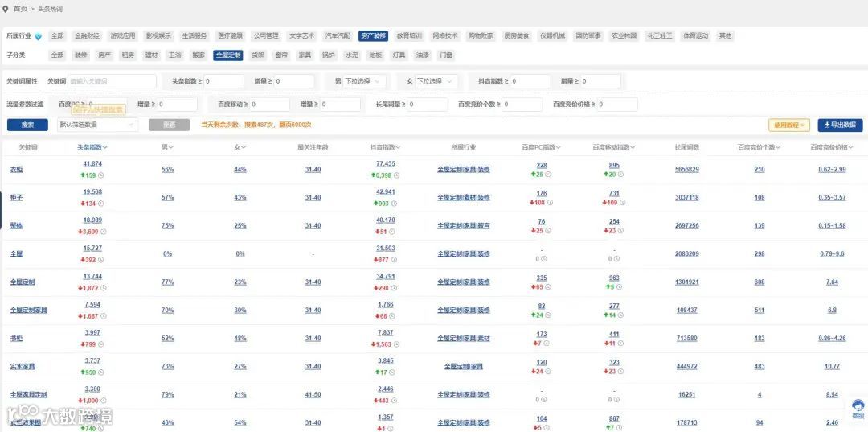868x432 pixels.
Task: Sort by the 头条指数 column header
Action: [92, 147]
